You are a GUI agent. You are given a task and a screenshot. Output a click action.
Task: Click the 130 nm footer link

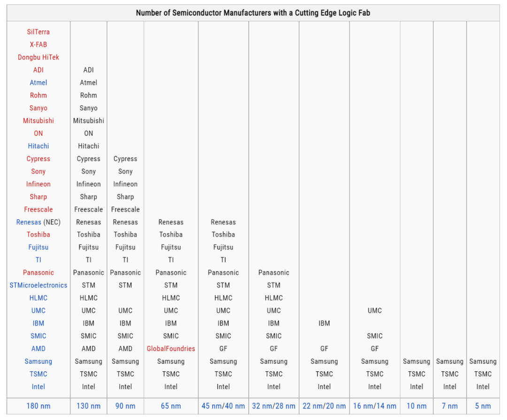pyautogui.click(x=89, y=406)
